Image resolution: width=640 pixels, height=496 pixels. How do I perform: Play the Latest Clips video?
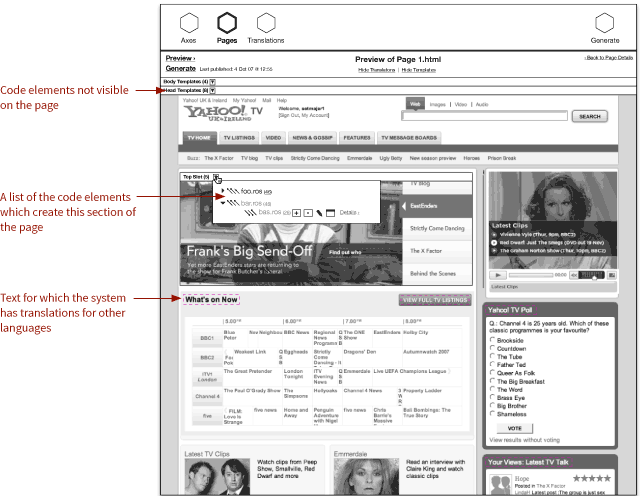click(498, 275)
